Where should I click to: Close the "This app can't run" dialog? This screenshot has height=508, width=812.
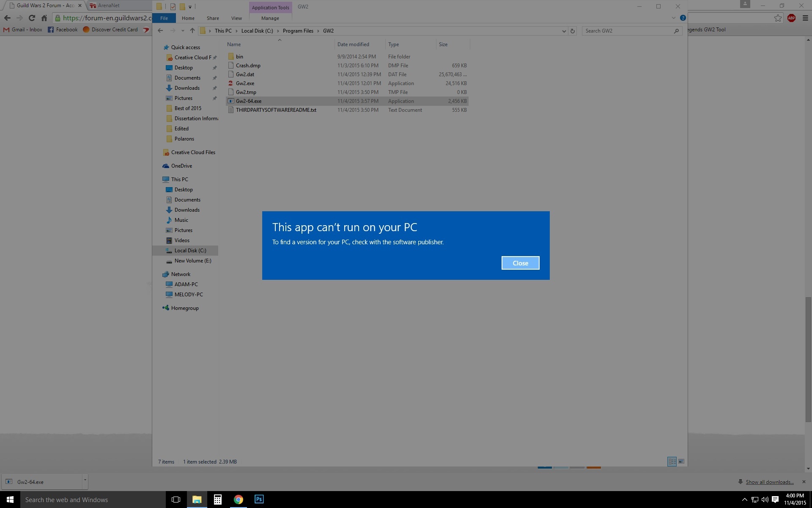(520, 263)
